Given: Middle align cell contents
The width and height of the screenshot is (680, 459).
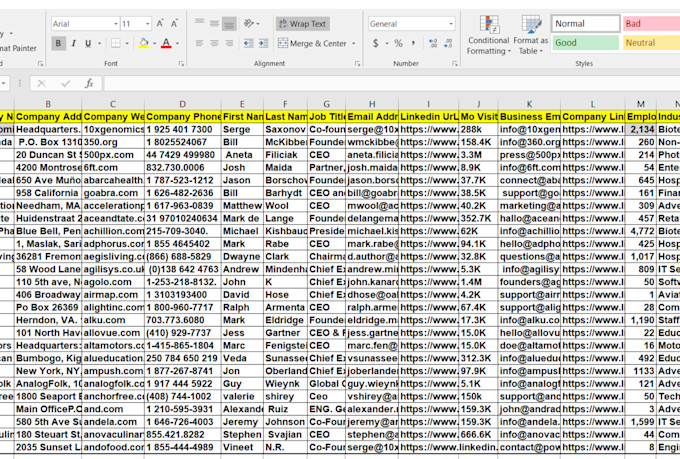Looking at the screenshot, I should [215, 23].
